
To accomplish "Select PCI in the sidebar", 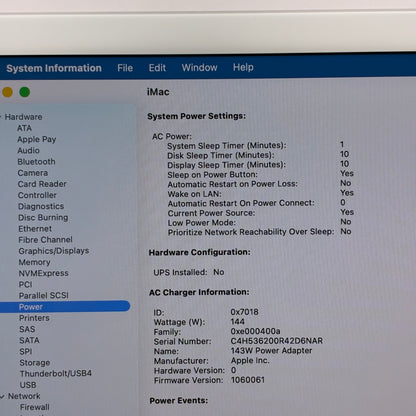I will click(x=25, y=284).
